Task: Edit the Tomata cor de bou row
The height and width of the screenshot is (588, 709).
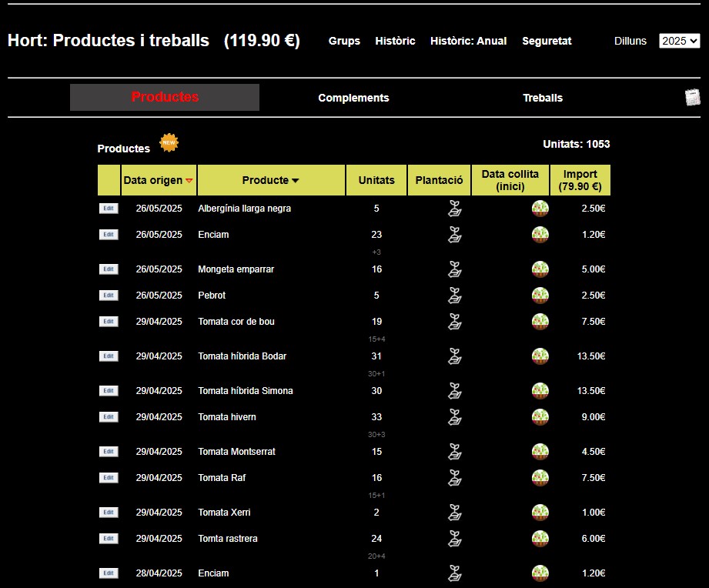Action: pyautogui.click(x=109, y=322)
